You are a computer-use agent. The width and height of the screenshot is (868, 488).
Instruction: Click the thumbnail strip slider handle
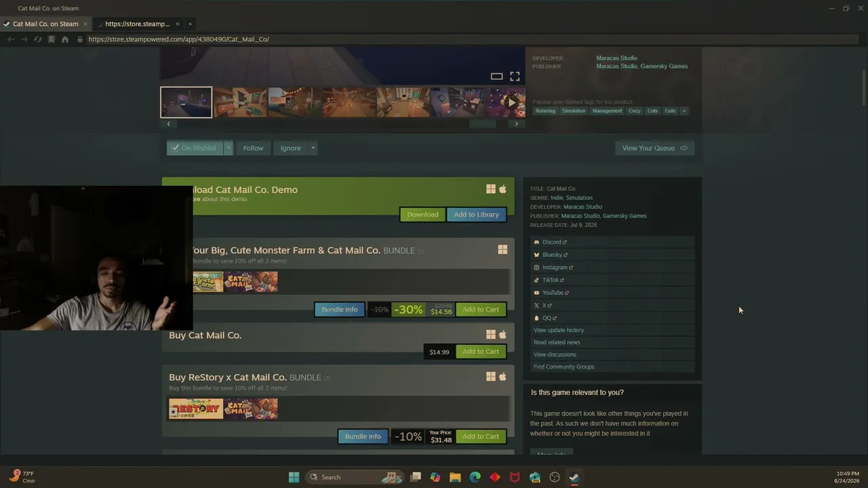tap(483, 124)
